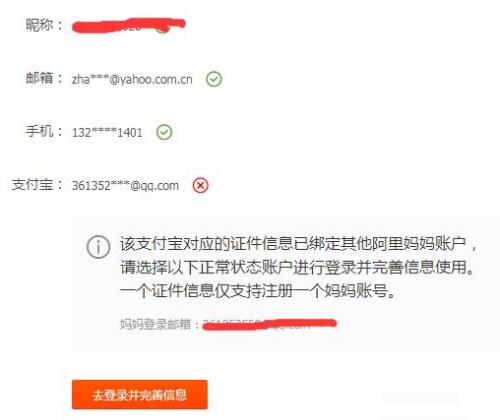Click the notice line 一个证件信息仅支持注册一个妈妈账号

[x=258, y=291]
